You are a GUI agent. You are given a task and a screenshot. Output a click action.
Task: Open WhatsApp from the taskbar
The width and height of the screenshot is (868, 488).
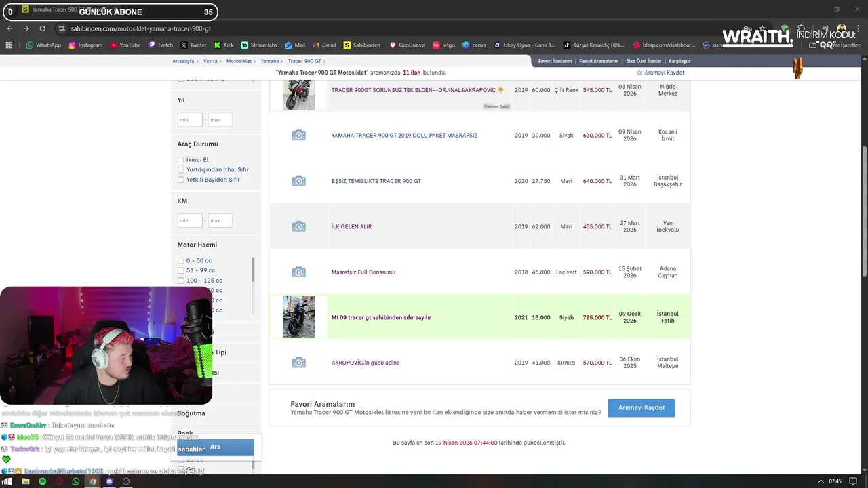(x=76, y=481)
